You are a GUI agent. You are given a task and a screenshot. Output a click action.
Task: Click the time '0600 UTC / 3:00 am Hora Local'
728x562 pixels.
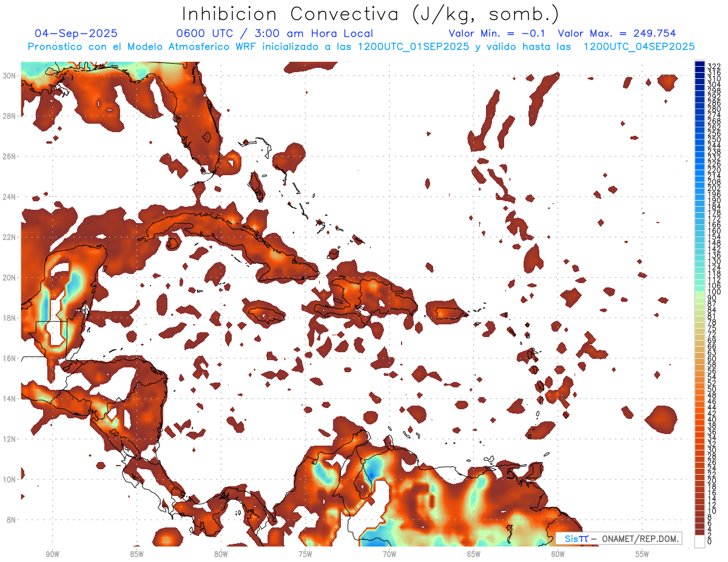(274, 33)
